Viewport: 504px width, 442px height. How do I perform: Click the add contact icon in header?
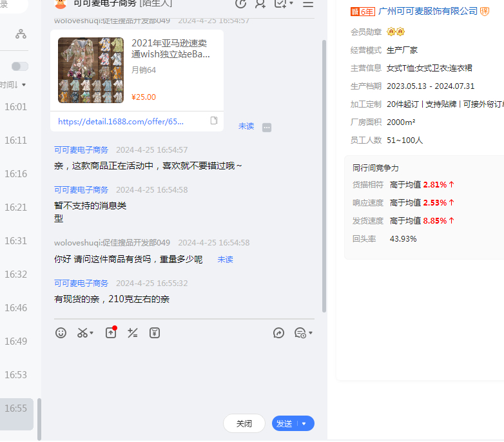coord(260,3)
